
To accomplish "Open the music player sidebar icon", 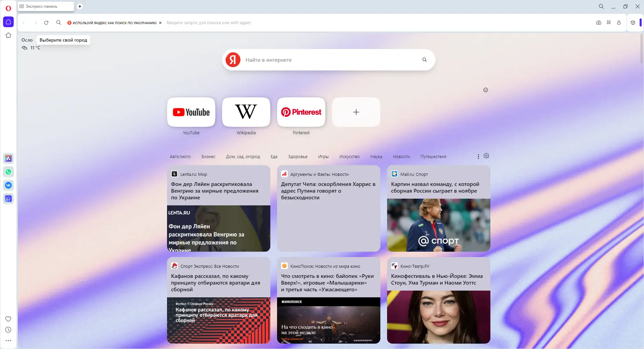I will [x=8, y=199].
